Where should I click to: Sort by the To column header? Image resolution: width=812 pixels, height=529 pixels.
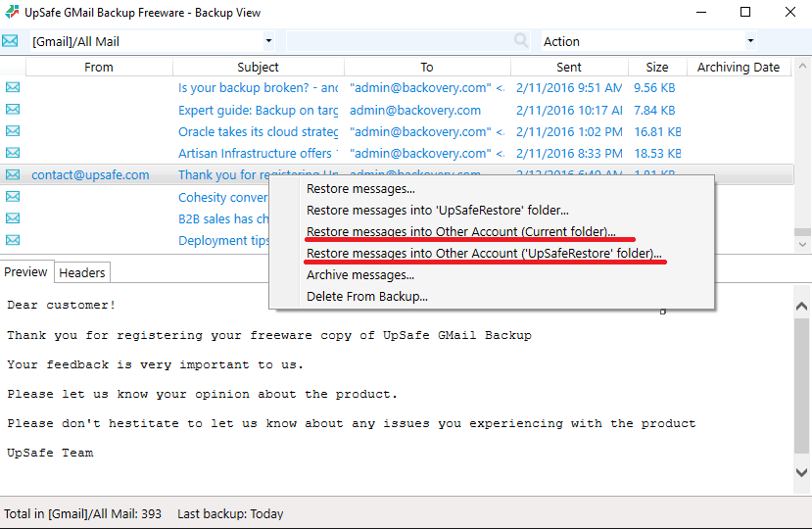tap(427, 67)
